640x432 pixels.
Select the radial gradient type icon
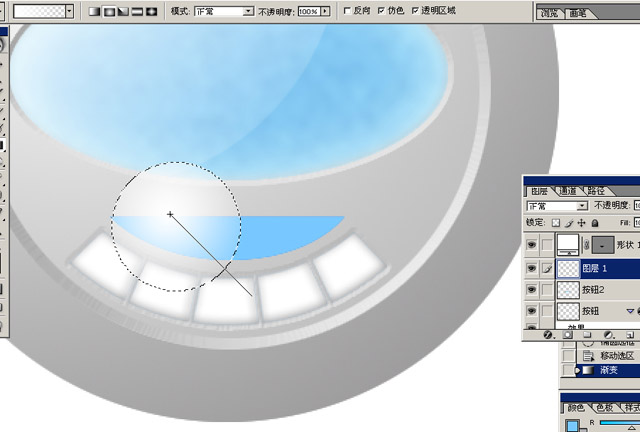click(109, 11)
